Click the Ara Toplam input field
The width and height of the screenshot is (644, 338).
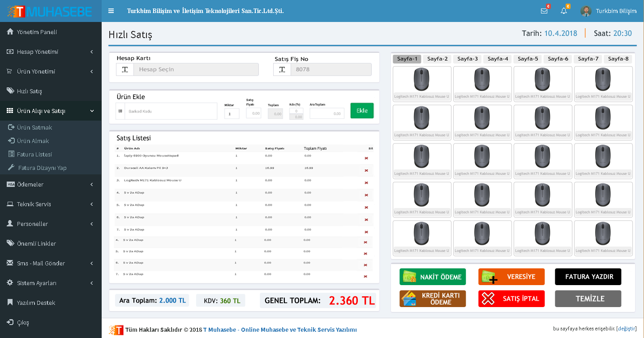(x=327, y=114)
